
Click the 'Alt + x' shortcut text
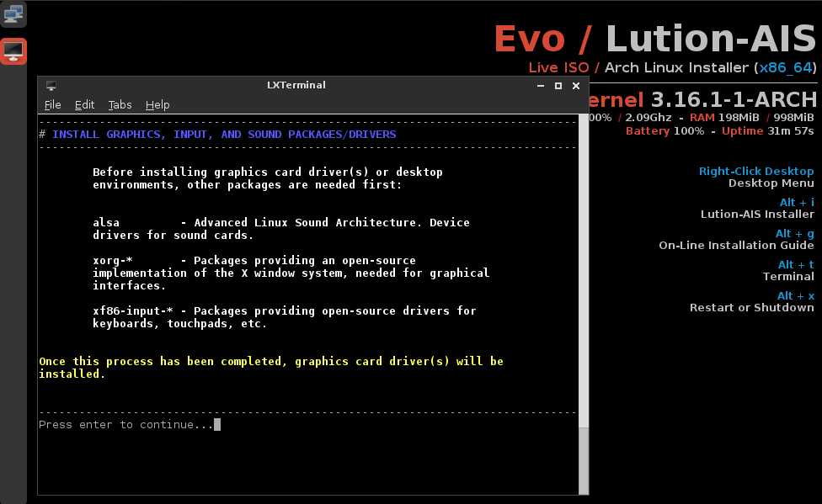tap(795, 295)
